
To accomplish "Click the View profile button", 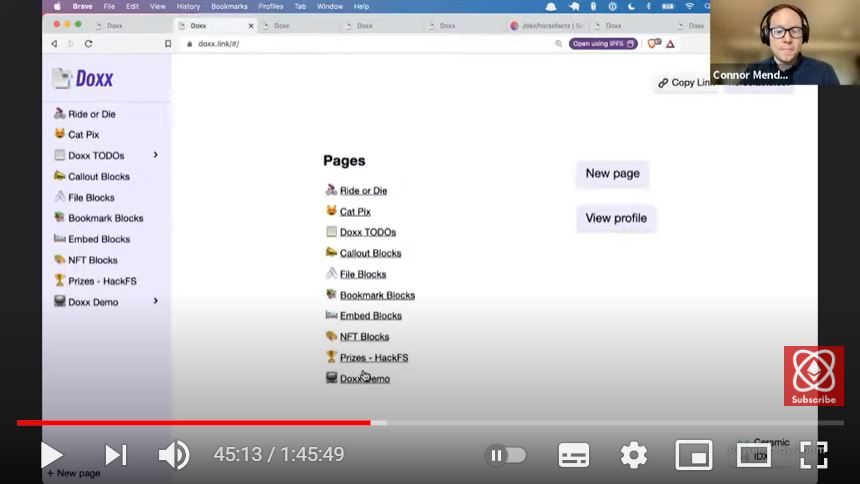I will coord(616,218).
